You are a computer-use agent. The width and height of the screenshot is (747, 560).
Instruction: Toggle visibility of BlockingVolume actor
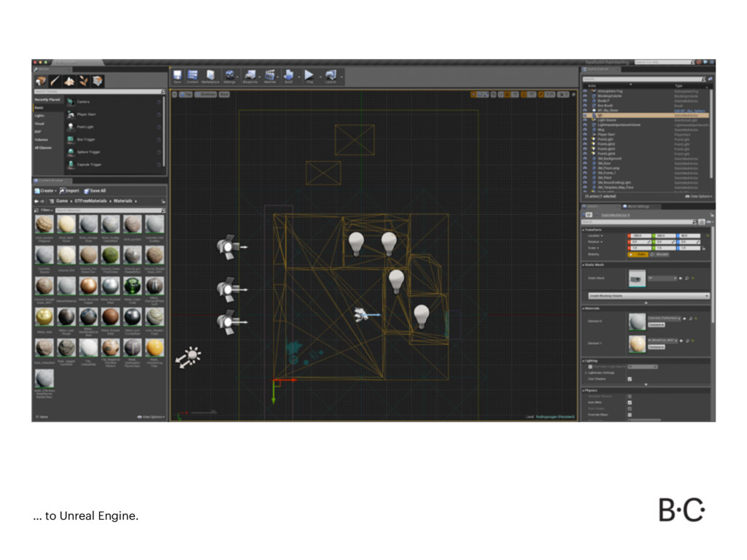[x=585, y=96]
